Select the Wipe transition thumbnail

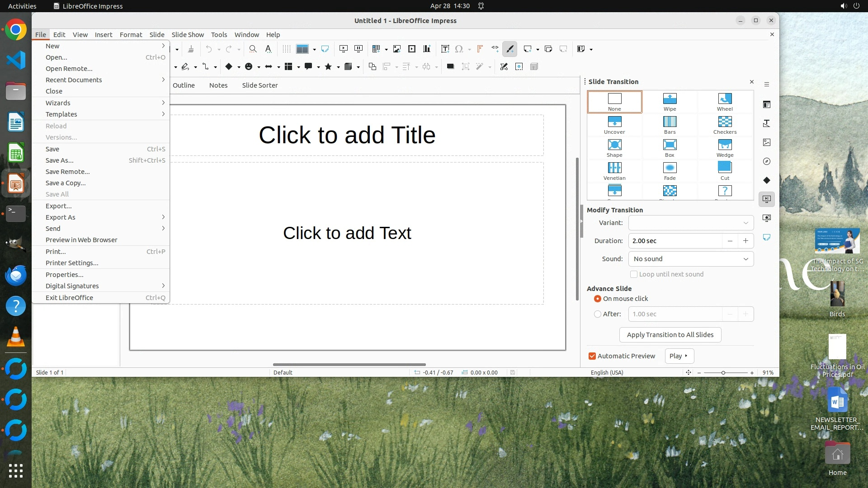click(670, 101)
